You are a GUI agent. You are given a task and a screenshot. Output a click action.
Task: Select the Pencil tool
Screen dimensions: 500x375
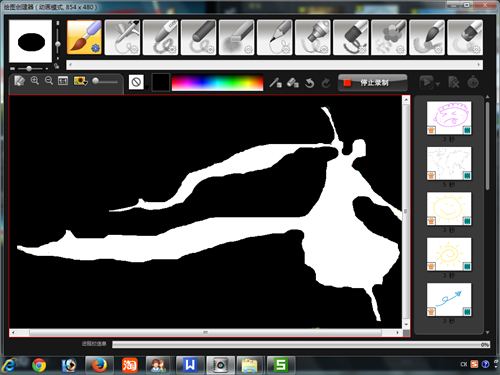tap(274, 37)
